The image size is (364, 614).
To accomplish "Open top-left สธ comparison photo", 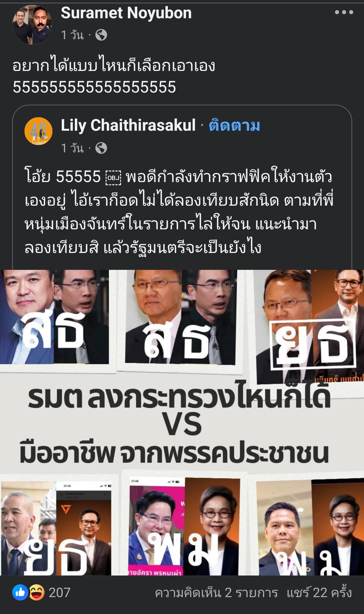I will point(54,317).
